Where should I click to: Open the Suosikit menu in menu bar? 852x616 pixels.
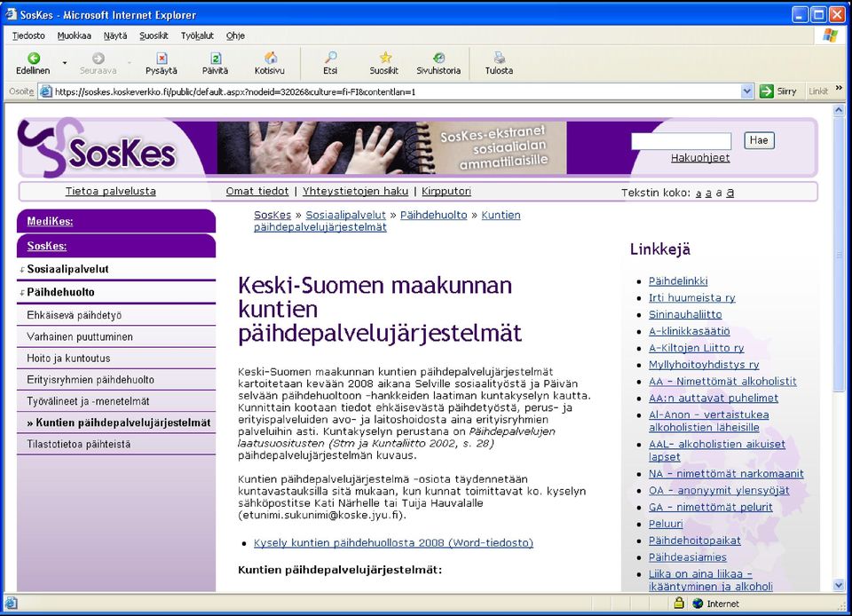154,36
